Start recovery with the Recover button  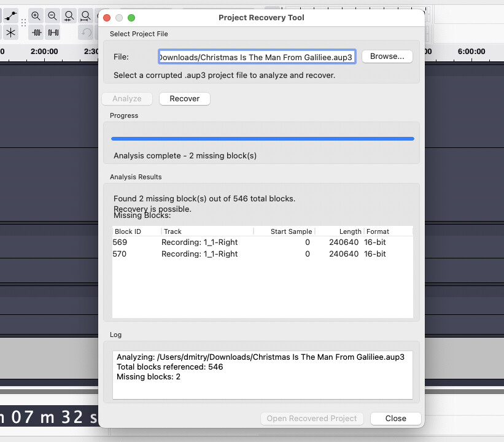(x=184, y=98)
